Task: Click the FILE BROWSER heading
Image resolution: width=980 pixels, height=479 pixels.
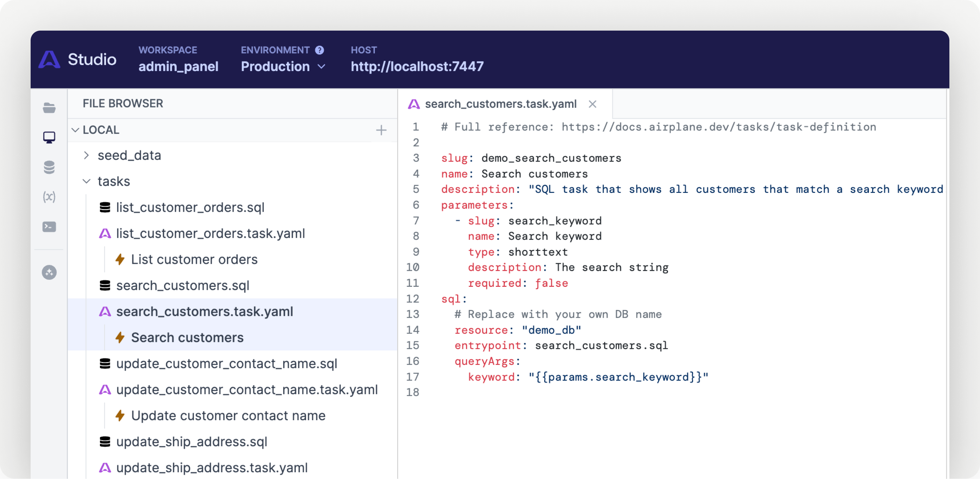Action: pos(123,103)
